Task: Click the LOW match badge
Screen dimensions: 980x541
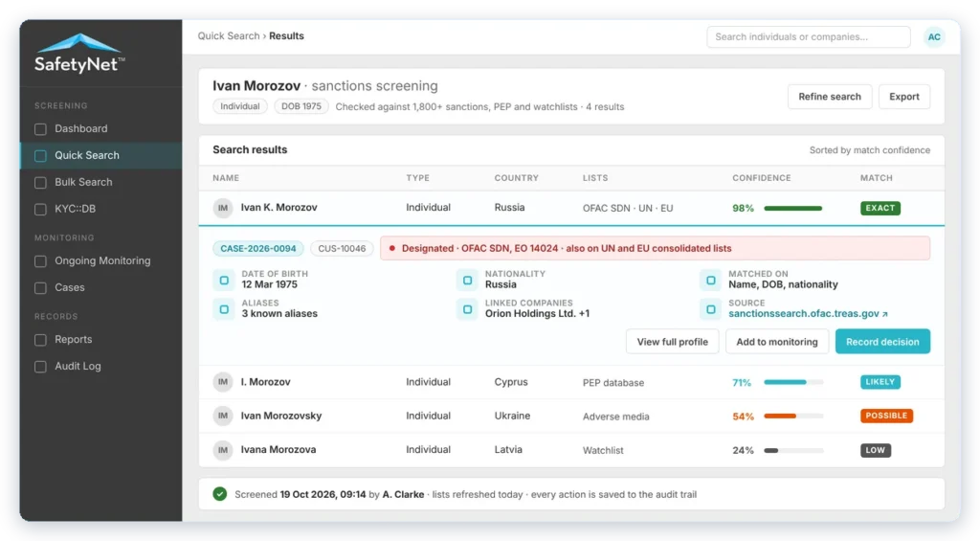Action: click(875, 450)
